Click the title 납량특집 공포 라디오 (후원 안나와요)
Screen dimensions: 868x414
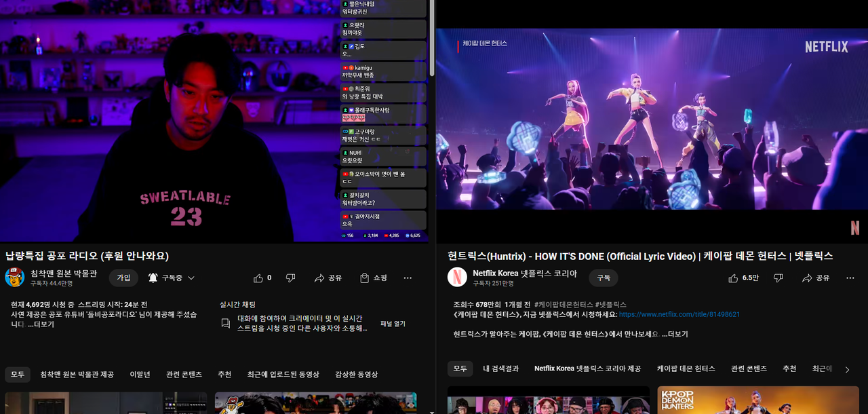coord(87,256)
